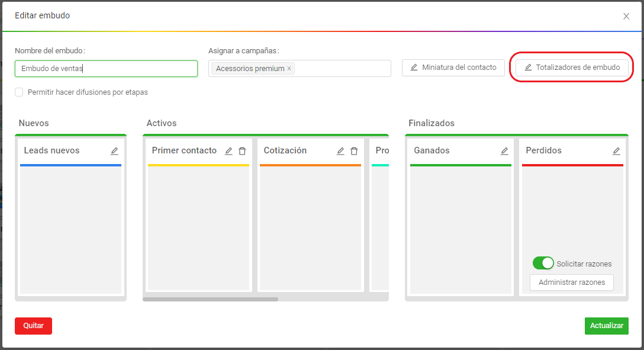
Task: Open Totalizadores de embudo settings
Action: 572,68
